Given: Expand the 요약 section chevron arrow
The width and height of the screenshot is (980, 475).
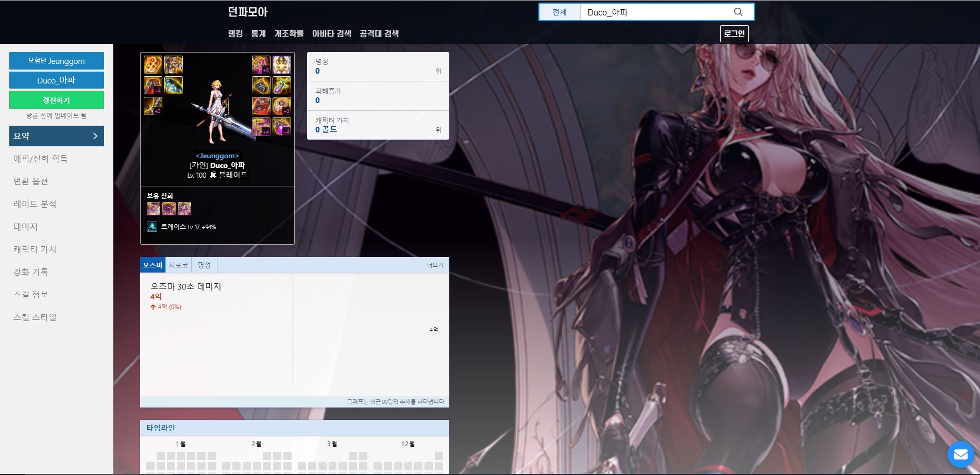Looking at the screenshot, I should [x=95, y=136].
